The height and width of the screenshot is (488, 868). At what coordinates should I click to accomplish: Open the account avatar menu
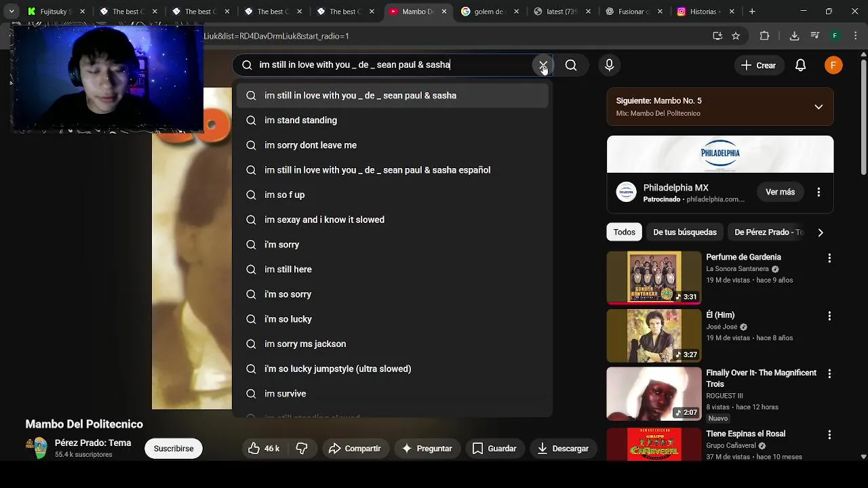(x=833, y=65)
